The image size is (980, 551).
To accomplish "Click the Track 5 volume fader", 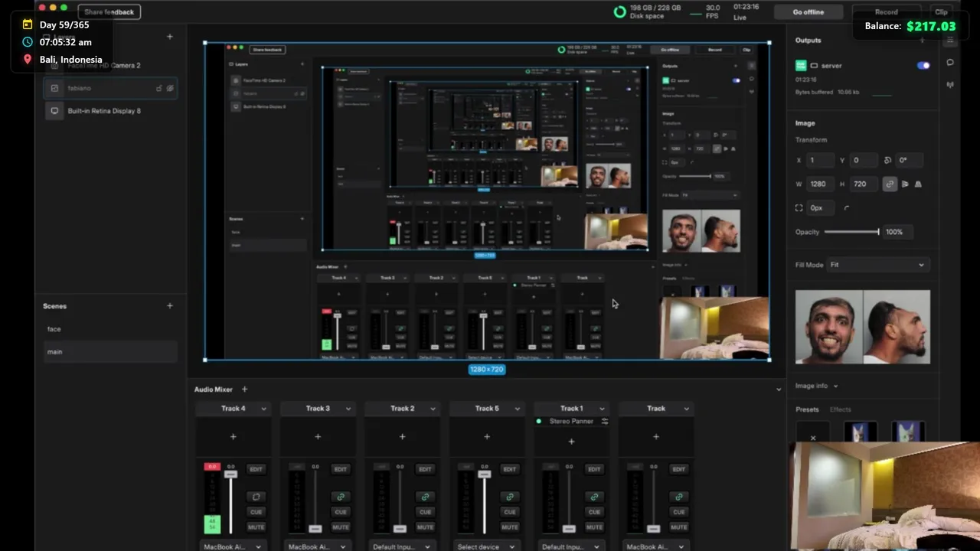I will pyautogui.click(x=484, y=474).
